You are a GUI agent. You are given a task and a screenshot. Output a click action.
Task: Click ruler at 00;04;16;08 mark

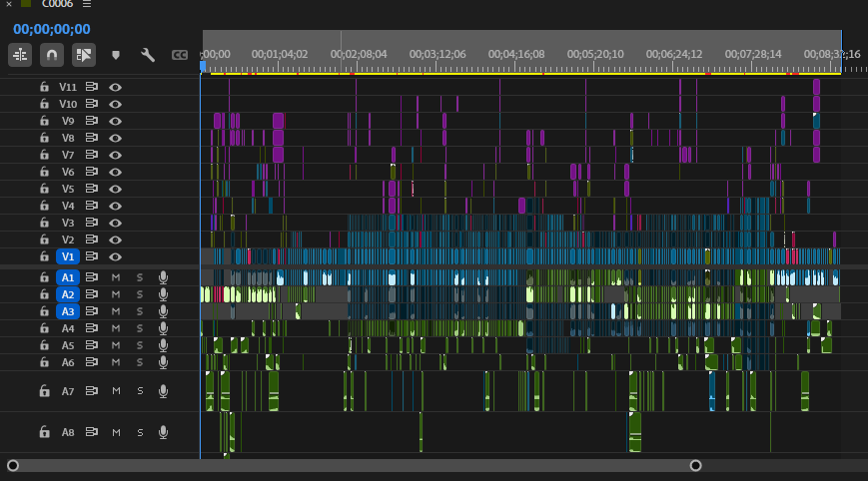(515, 54)
